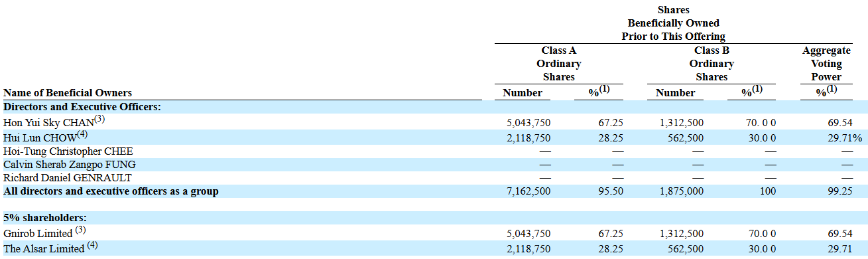Click the percent header under Class A shares
Screen dimensions: 868x259
599,92
